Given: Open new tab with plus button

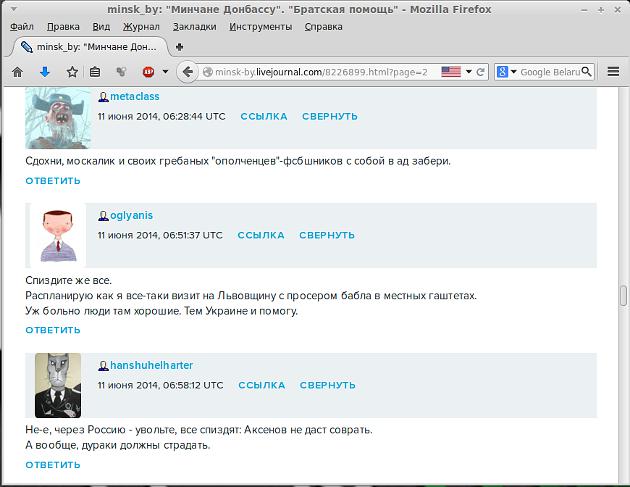Looking at the screenshot, I should coord(179,47).
